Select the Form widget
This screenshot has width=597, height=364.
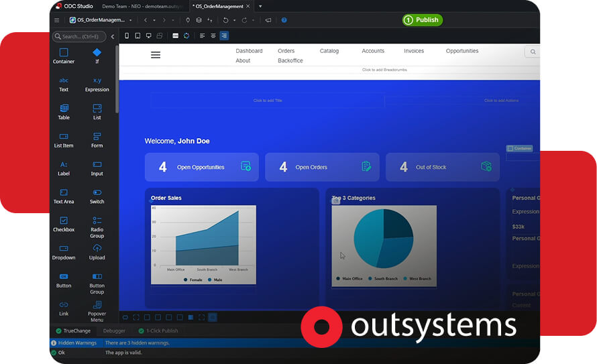point(97,140)
